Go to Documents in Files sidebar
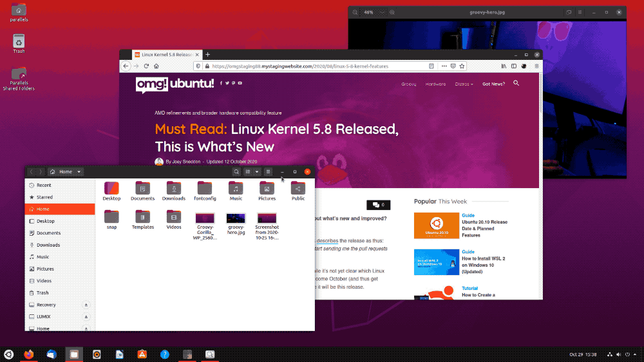 (60, 233)
